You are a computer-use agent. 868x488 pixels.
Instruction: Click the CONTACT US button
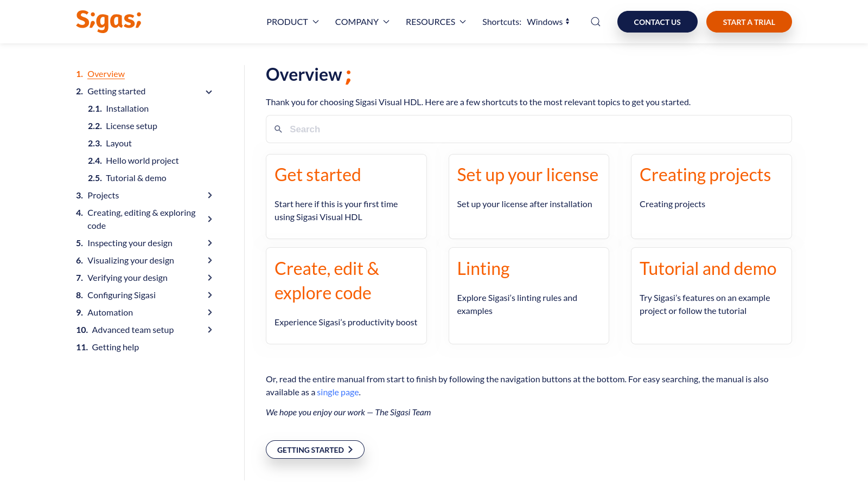(x=657, y=22)
